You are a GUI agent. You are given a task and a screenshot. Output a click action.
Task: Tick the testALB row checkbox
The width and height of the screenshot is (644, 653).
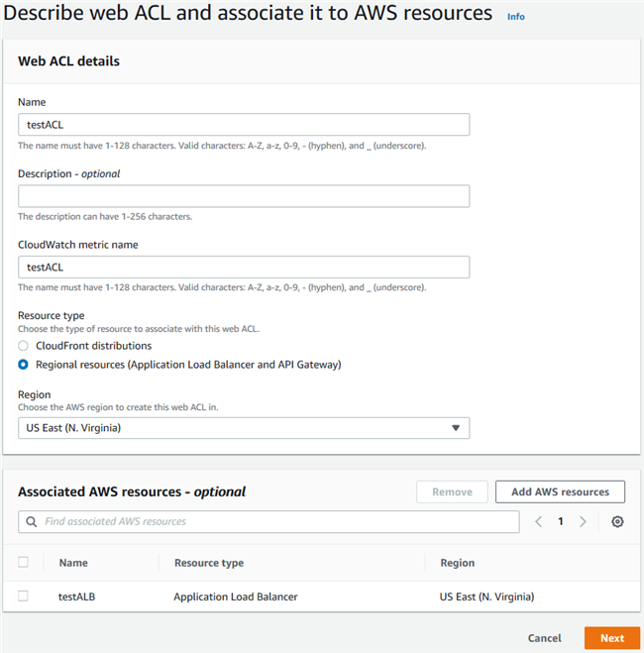click(x=24, y=597)
